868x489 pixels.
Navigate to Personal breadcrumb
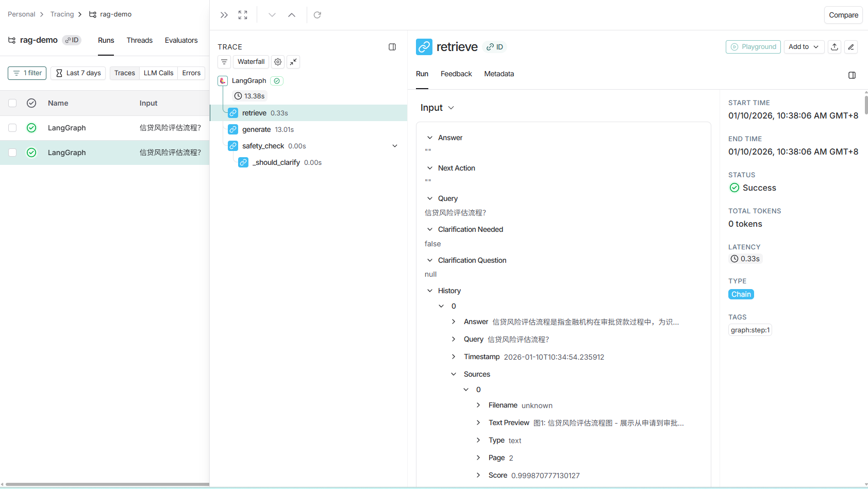click(x=22, y=14)
